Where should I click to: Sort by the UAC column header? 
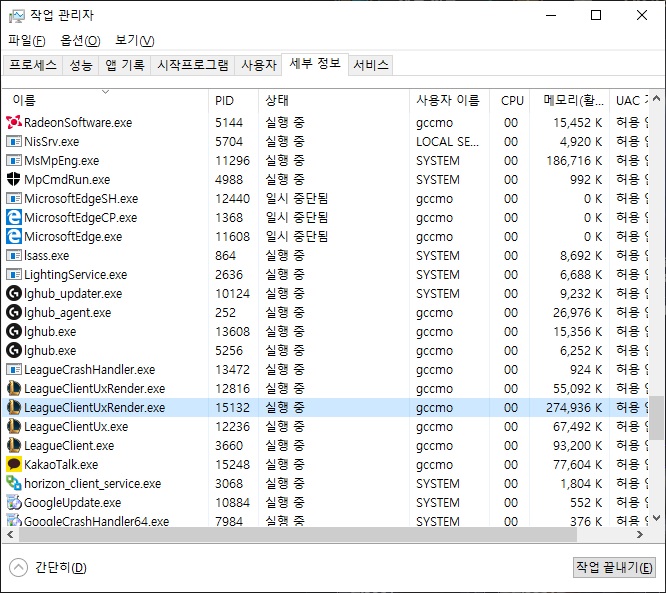click(x=629, y=100)
